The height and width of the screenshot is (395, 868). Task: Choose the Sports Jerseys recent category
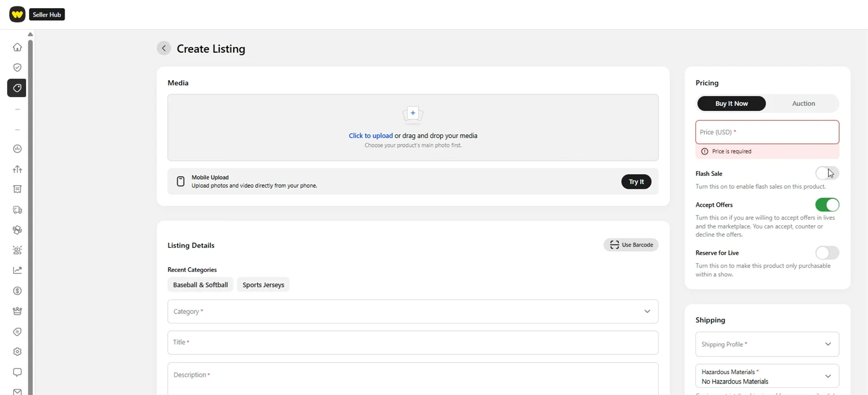click(263, 285)
